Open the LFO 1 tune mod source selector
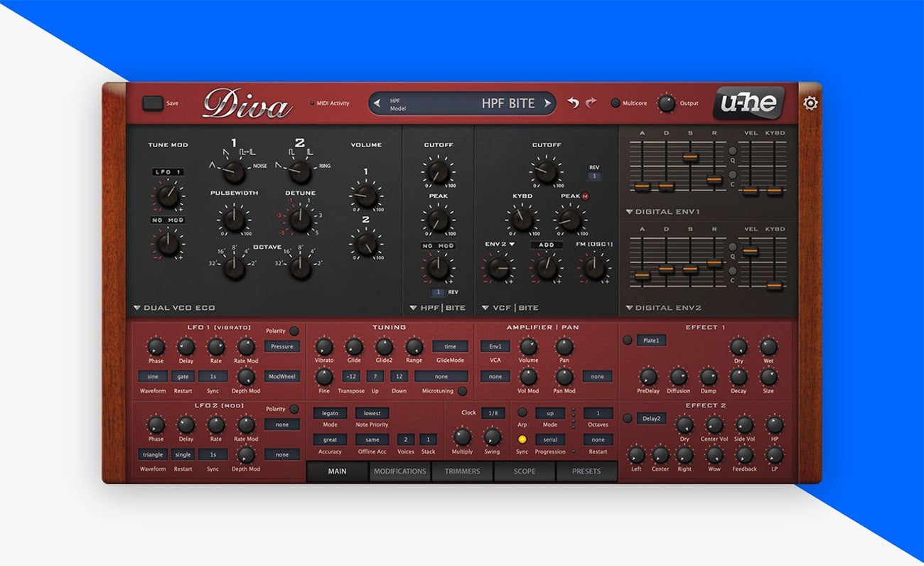 pos(168,172)
